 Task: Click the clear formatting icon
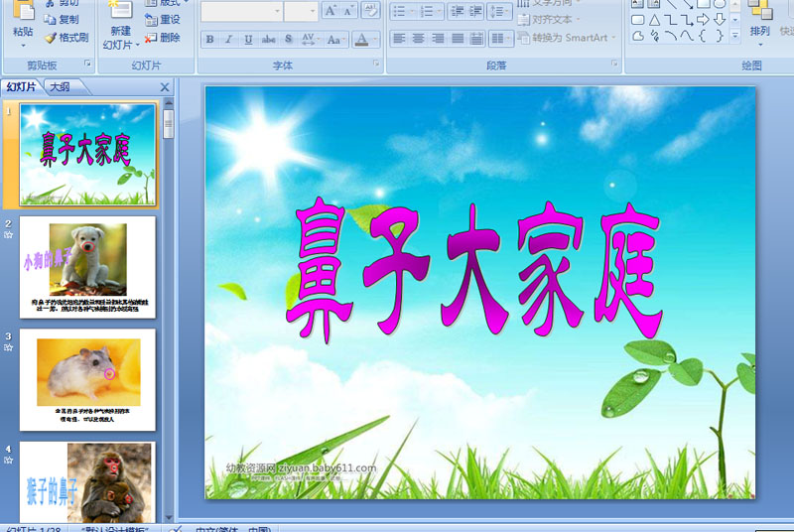click(370, 11)
